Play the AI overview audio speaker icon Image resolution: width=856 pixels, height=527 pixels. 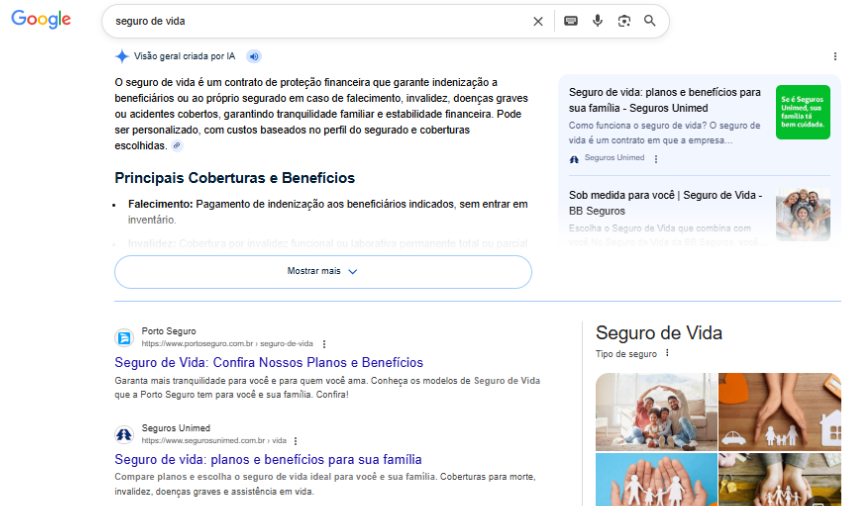[x=254, y=57]
